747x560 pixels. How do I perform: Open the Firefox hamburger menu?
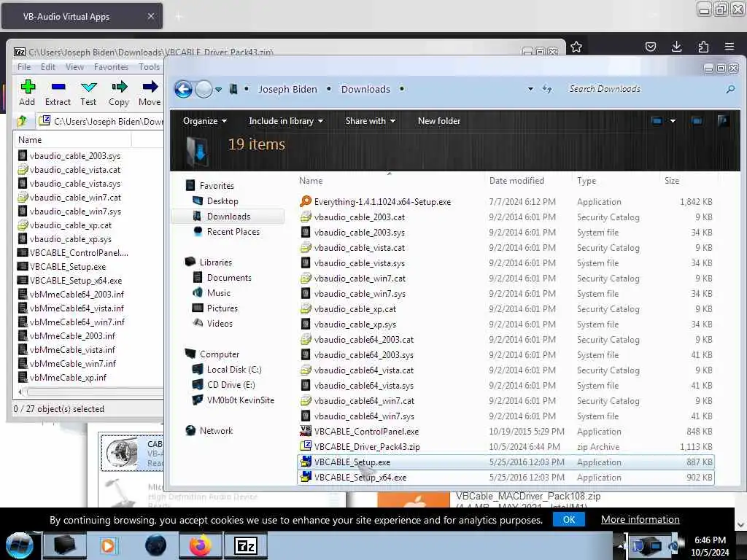(x=729, y=47)
